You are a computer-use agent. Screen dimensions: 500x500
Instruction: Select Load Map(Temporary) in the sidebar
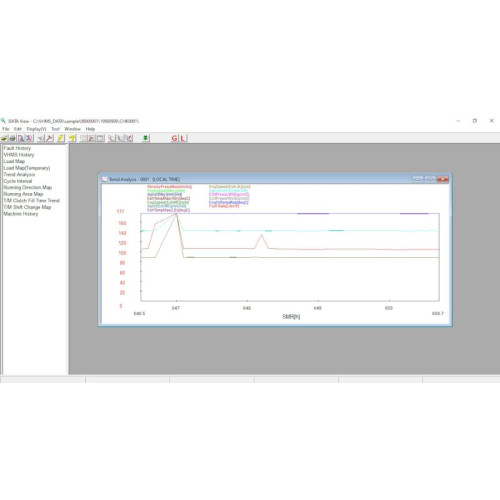click(x=27, y=168)
